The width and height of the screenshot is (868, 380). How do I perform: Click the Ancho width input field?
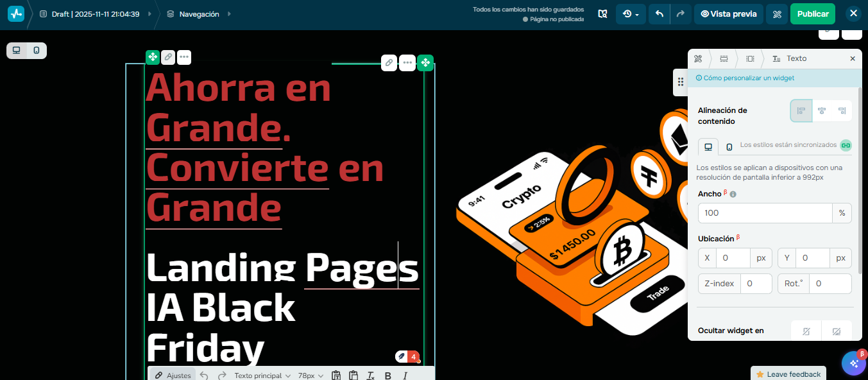pyautogui.click(x=765, y=212)
